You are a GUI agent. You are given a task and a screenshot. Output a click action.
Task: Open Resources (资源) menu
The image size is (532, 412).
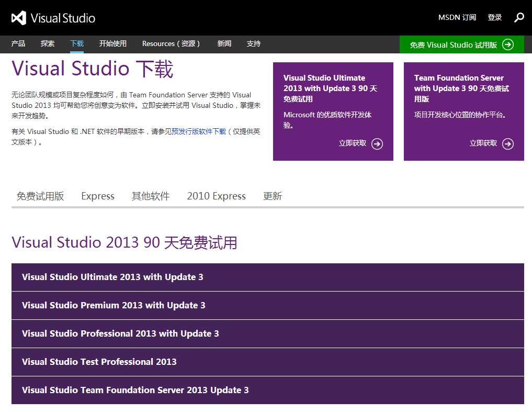click(x=172, y=43)
